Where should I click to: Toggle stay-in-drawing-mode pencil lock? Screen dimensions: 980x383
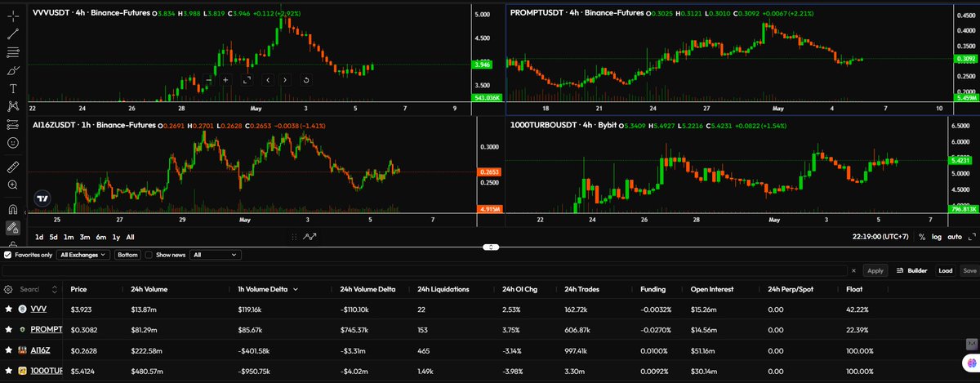click(x=13, y=228)
